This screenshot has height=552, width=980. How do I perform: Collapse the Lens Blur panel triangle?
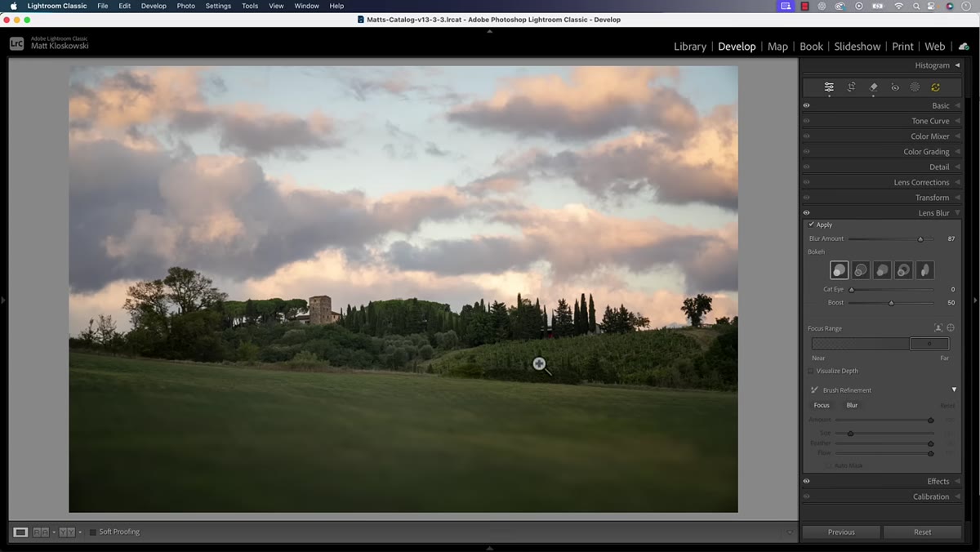tap(957, 213)
